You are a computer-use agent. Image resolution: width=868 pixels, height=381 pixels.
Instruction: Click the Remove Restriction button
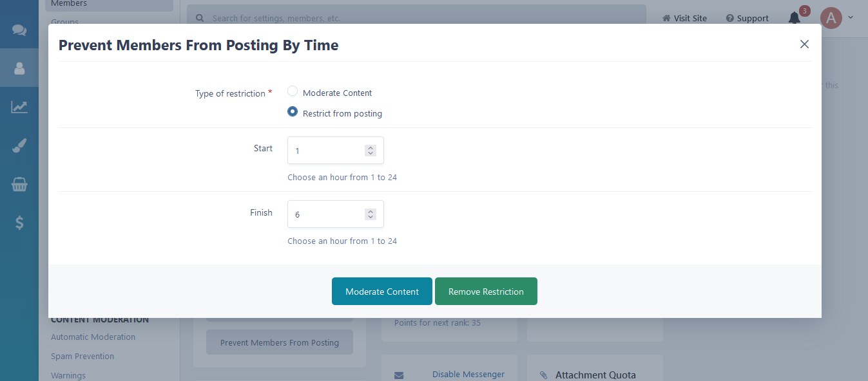pyautogui.click(x=486, y=292)
